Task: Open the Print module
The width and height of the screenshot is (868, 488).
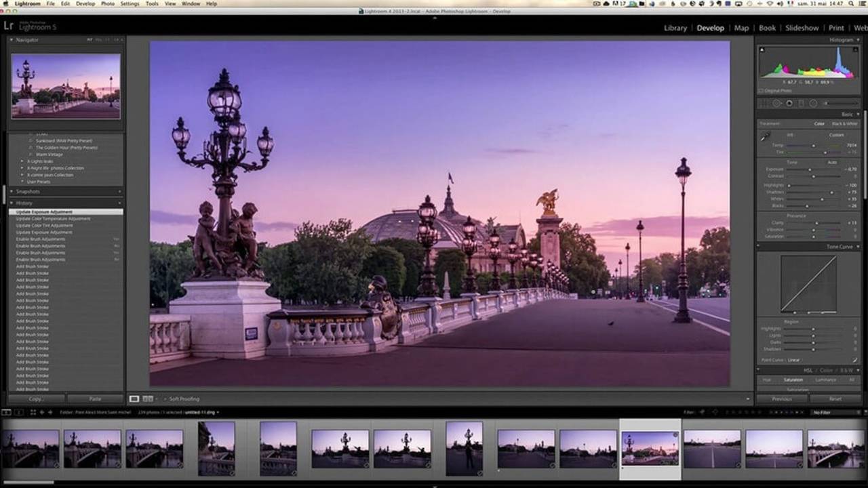Action: tap(837, 28)
